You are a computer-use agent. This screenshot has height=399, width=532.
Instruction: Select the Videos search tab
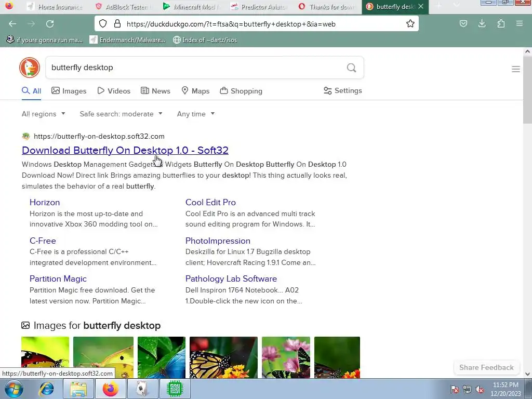(x=114, y=91)
